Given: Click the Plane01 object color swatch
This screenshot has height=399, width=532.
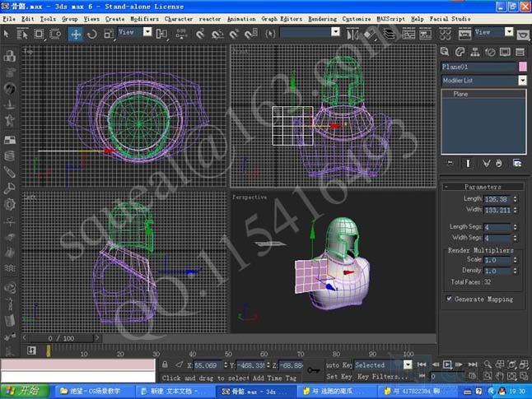Looking at the screenshot, I should click(523, 67).
